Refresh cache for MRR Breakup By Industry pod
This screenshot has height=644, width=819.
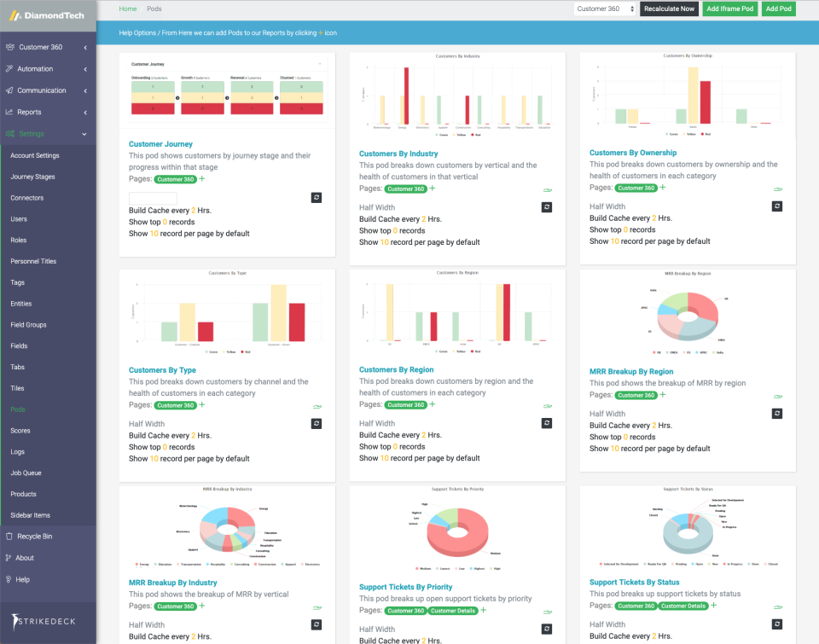click(317, 624)
